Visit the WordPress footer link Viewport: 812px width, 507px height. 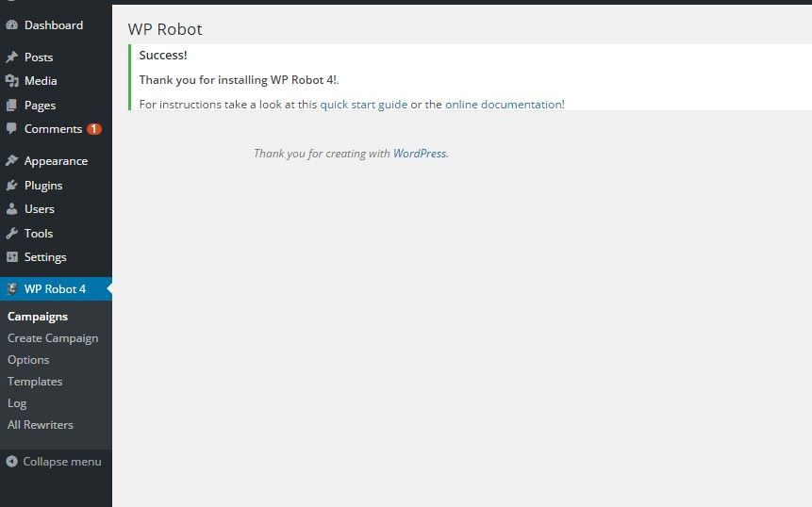pos(420,154)
